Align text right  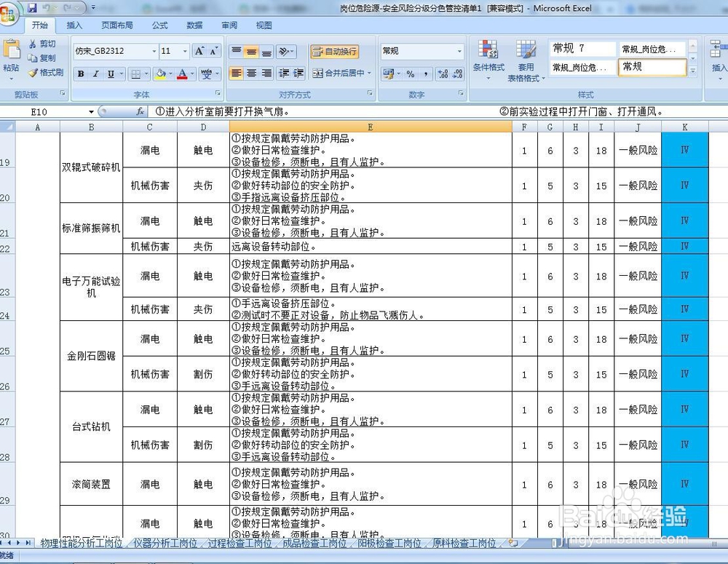tap(266, 74)
